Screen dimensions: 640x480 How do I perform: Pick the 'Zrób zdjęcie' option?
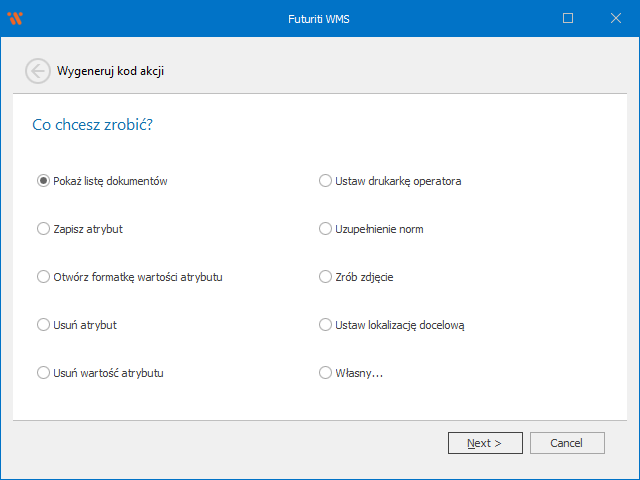pyautogui.click(x=325, y=277)
